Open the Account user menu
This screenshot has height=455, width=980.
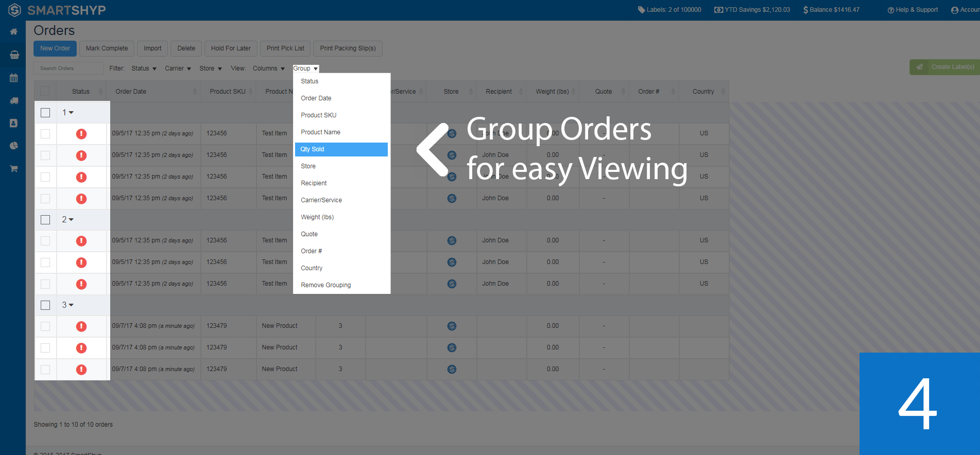point(965,10)
